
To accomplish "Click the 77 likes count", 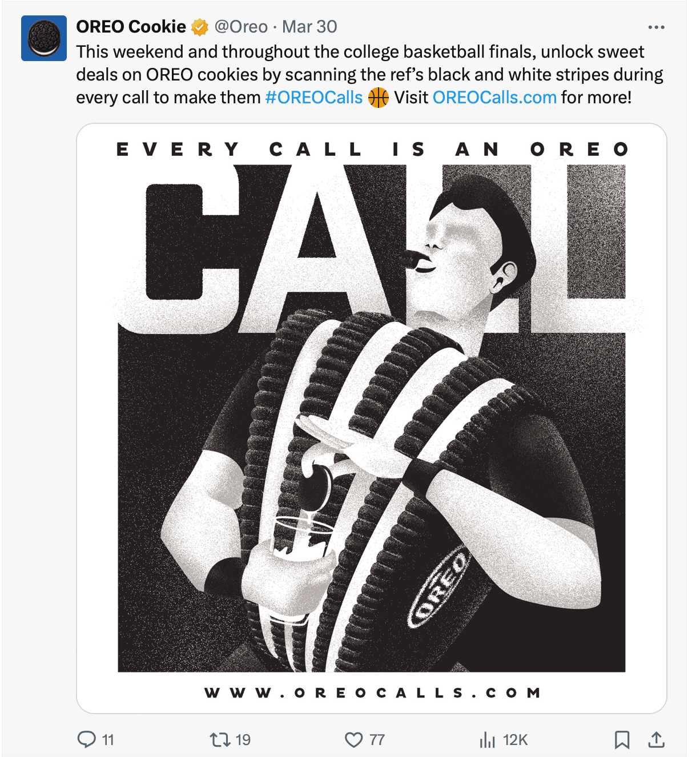I will (x=377, y=740).
